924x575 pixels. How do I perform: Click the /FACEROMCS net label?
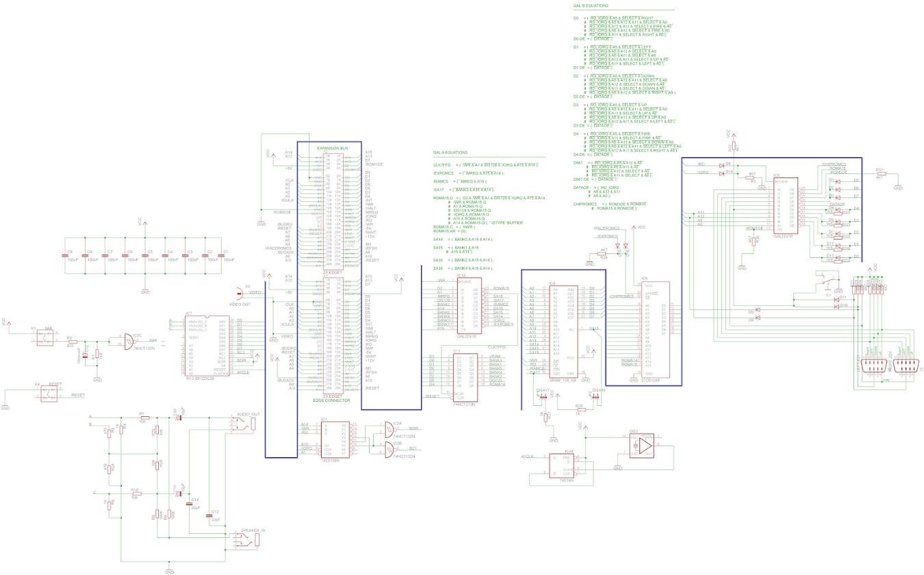click(606, 227)
